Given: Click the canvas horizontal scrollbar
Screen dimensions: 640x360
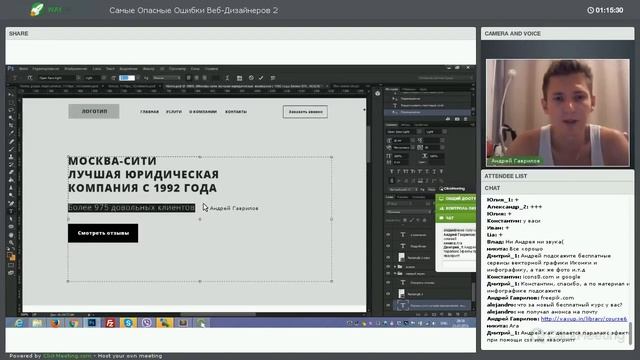Looking at the screenshot, I should point(218,315).
